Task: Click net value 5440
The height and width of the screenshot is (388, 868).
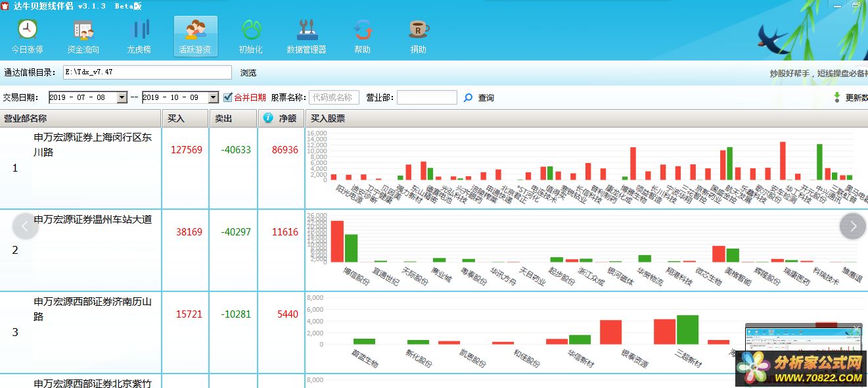Action: click(x=288, y=314)
